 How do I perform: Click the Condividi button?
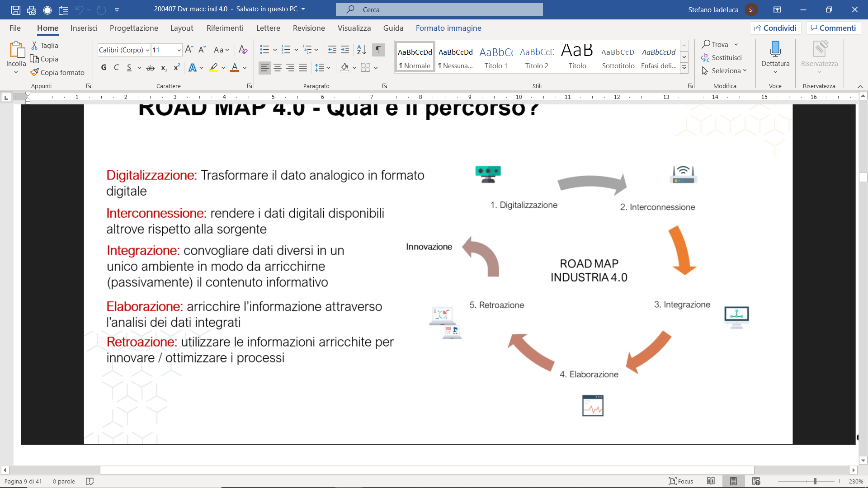click(775, 28)
